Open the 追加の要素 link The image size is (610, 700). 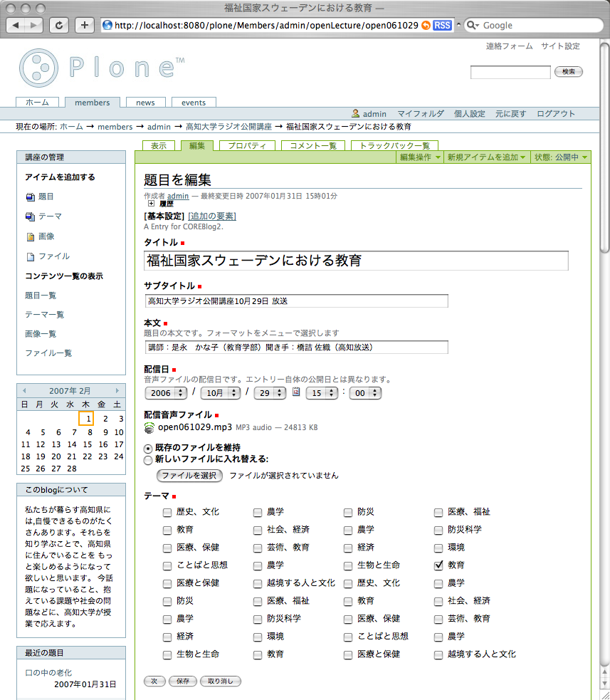click(212, 216)
